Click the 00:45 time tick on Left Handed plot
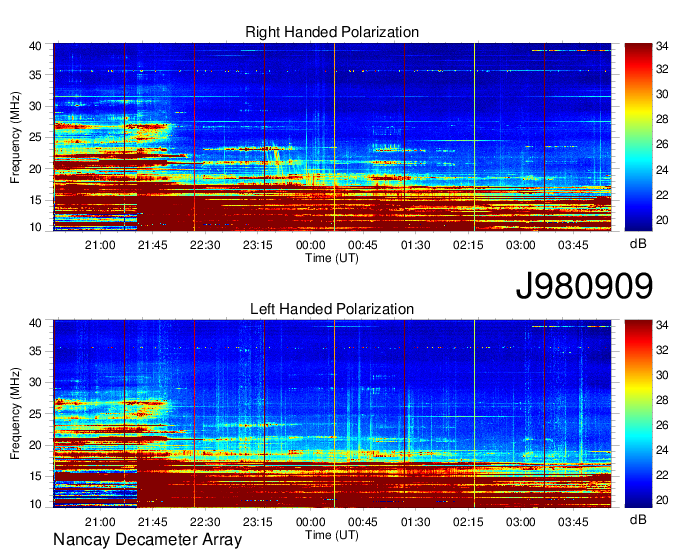 (x=363, y=522)
